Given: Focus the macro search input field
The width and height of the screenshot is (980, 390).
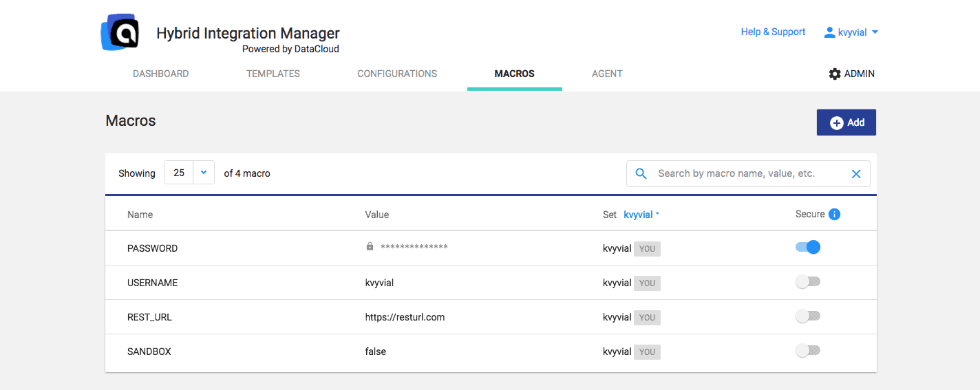Looking at the screenshot, I should (x=747, y=174).
